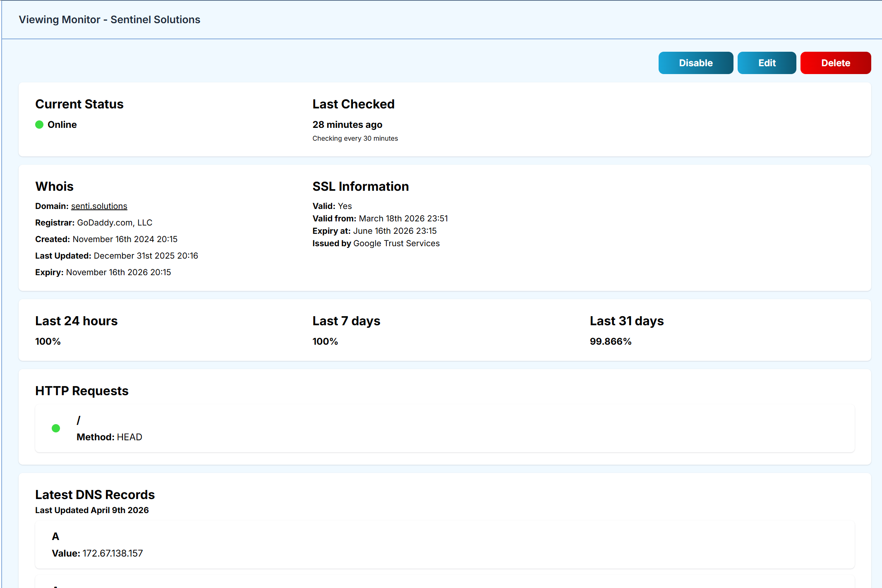This screenshot has height=588, width=882.
Task: Click the '/' request path label
Action: [x=79, y=420]
